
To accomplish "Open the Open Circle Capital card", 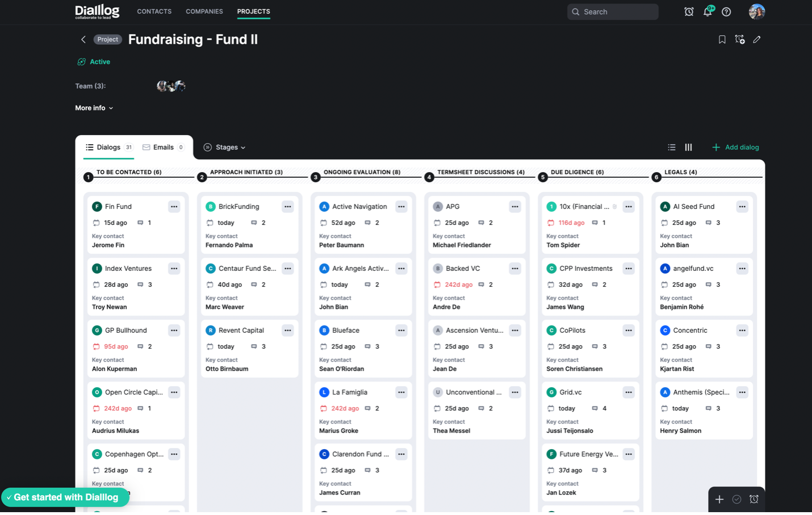I will pos(136,411).
